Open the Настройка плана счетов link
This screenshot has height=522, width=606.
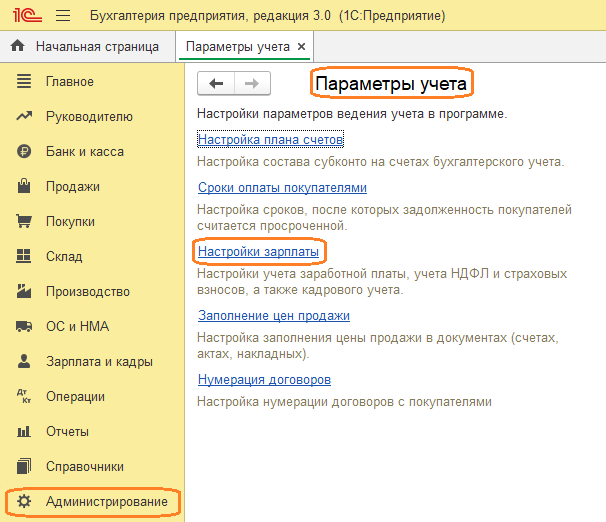270,140
